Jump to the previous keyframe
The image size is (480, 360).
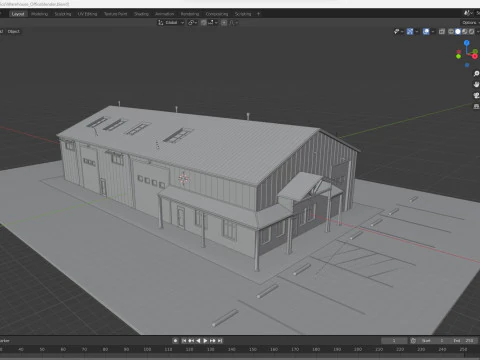(191, 341)
